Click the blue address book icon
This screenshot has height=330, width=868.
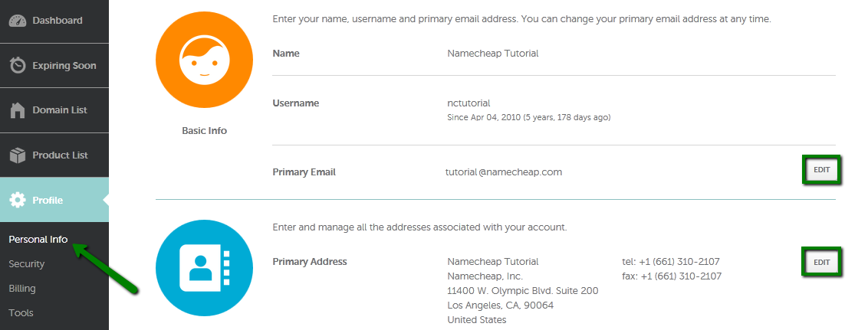(x=204, y=268)
